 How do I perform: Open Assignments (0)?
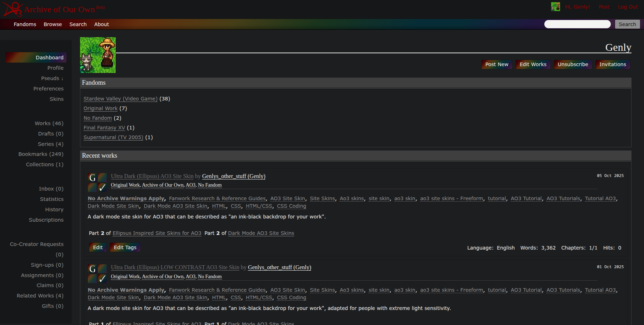point(42,275)
